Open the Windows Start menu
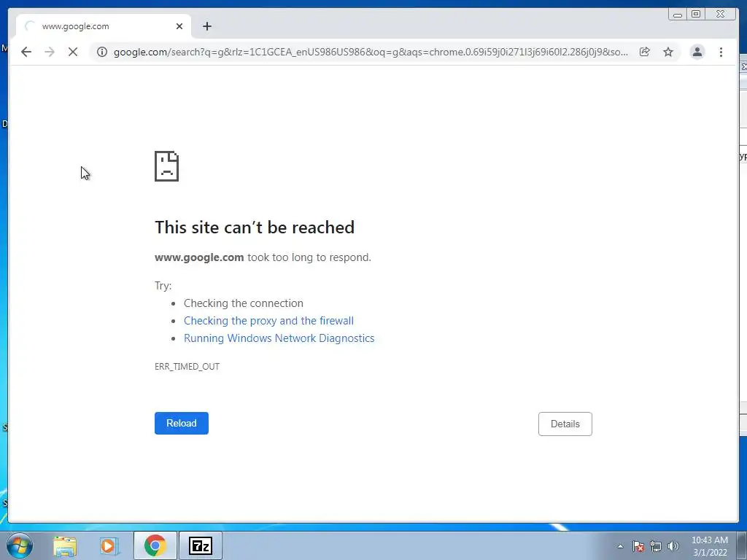The image size is (747, 560). coord(20,545)
